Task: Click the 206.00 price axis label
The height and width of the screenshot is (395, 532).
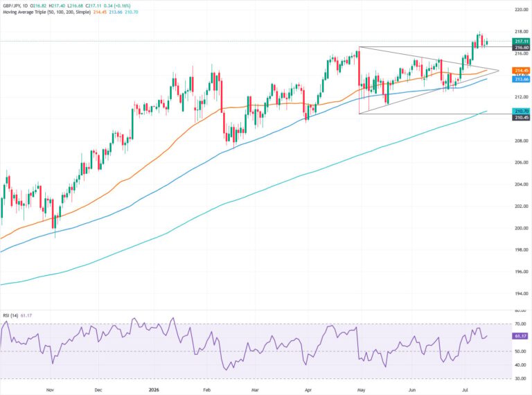Action: 522,163
